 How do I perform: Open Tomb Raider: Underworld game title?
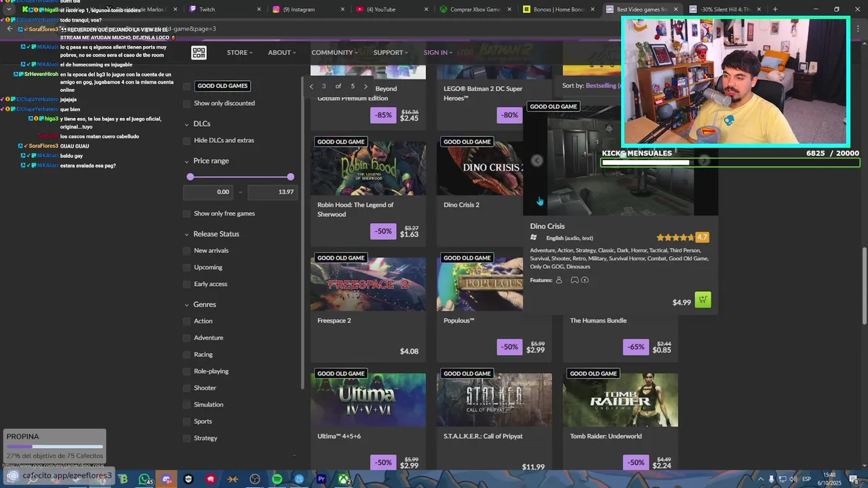pyautogui.click(x=606, y=436)
